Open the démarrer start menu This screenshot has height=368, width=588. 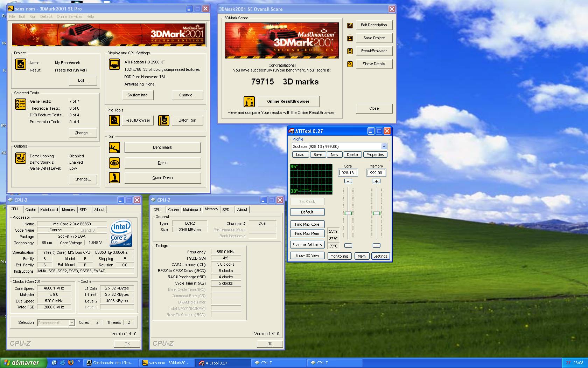[x=23, y=363]
